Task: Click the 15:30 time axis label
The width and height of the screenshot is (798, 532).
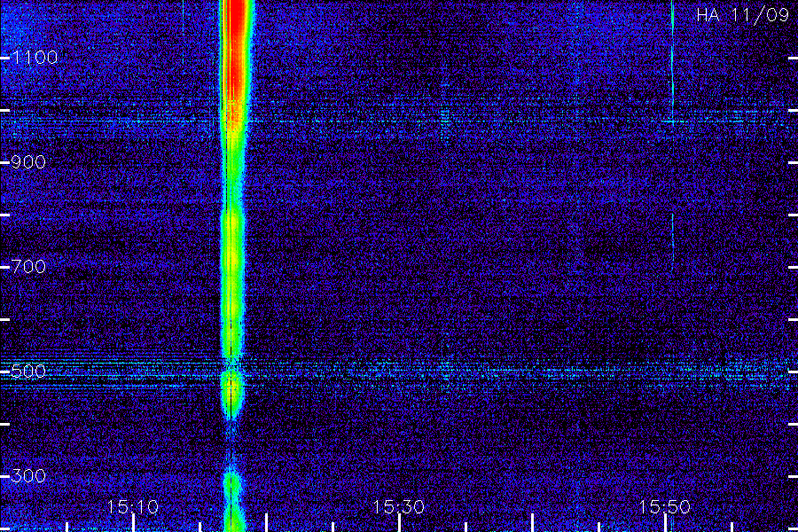Action: coord(398,507)
